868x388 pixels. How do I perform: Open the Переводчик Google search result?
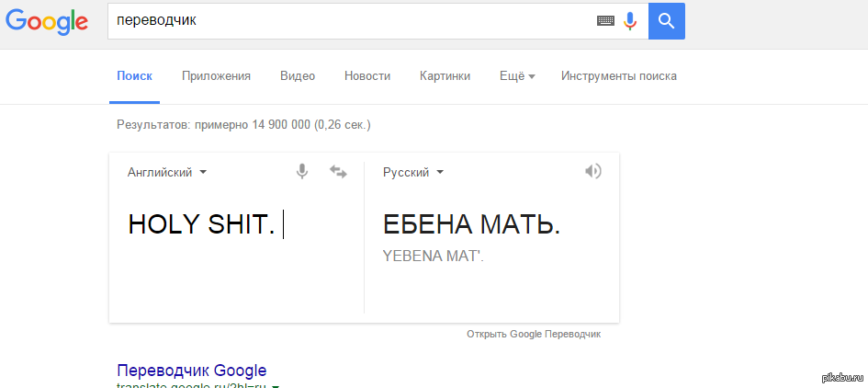click(192, 371)
